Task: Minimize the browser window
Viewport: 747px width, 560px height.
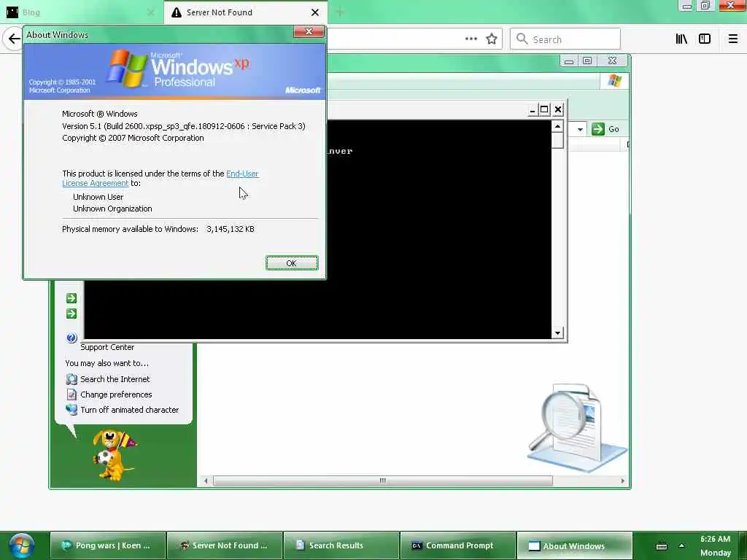Action: [x=686, y=6]
